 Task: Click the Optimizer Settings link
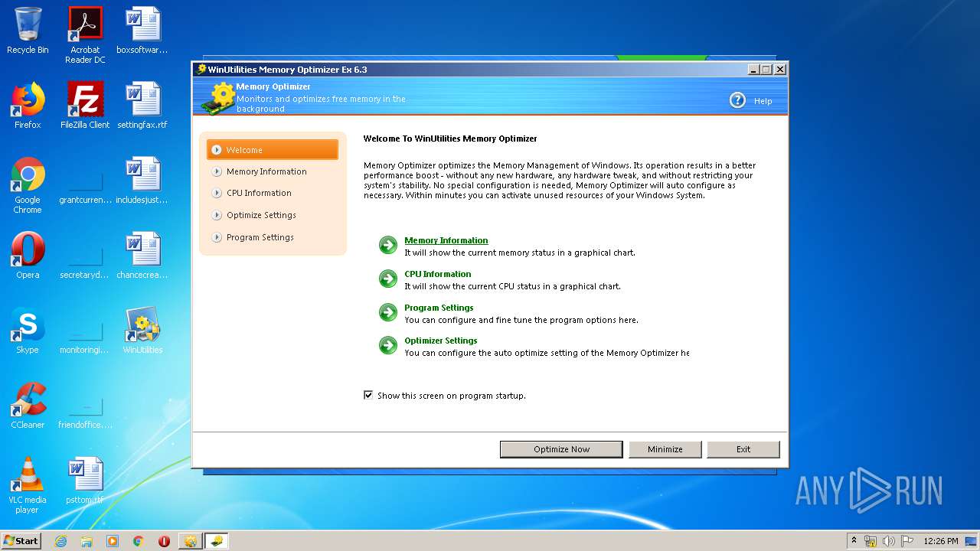(441, 341)
